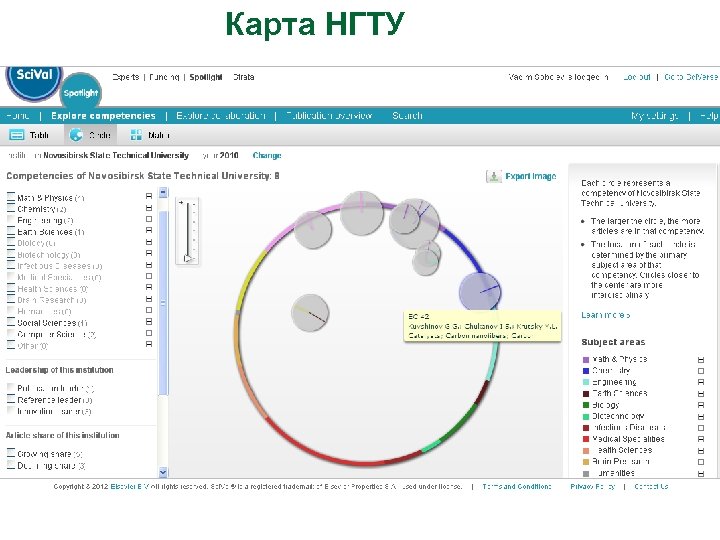Image resolution: width=720 pixels, height=540 pixels.
Task: Expand Engineering row in left list
Action: tap(149, 219)
